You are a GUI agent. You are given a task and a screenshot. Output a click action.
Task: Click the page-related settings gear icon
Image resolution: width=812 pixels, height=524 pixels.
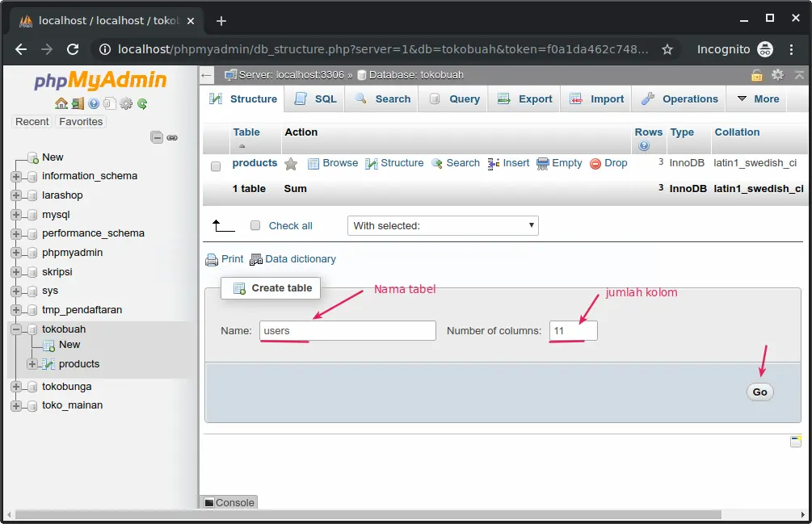(x=777, y=75)
